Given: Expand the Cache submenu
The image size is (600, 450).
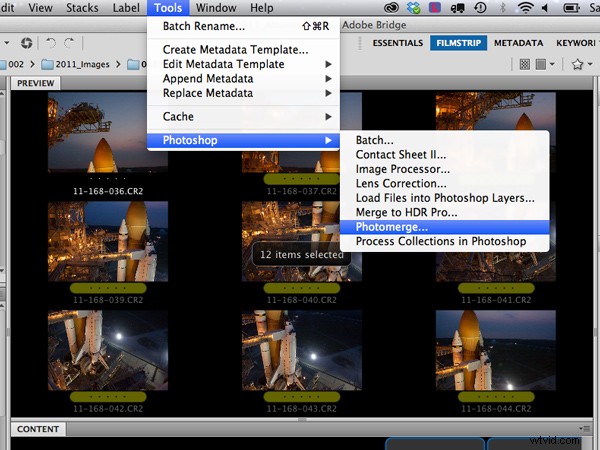Looking at the screenshot, I should [243, 116].
